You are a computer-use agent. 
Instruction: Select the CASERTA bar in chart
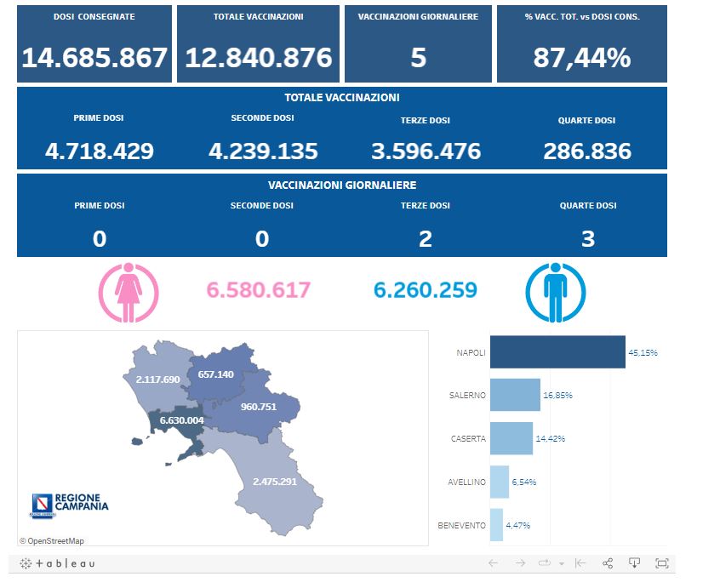coord(511,439)
